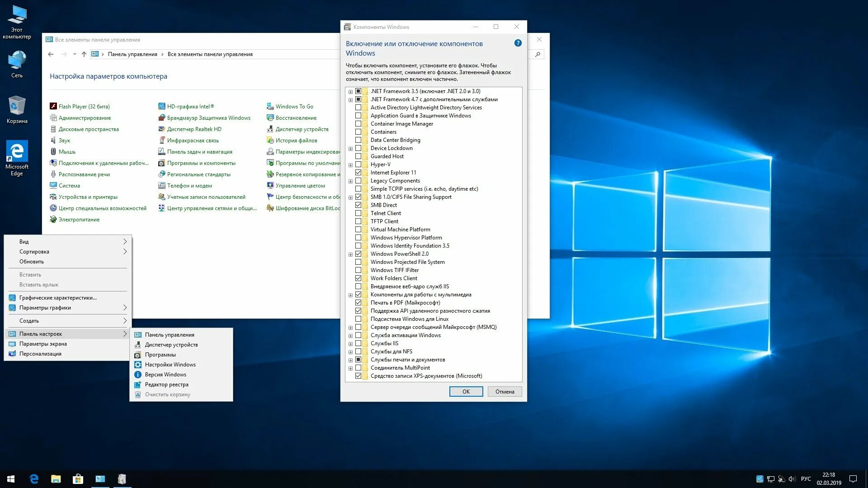The height and width of the screenshot is (488, 868).
Task: Click the volume icon in system tray
Action: [792, 479]
